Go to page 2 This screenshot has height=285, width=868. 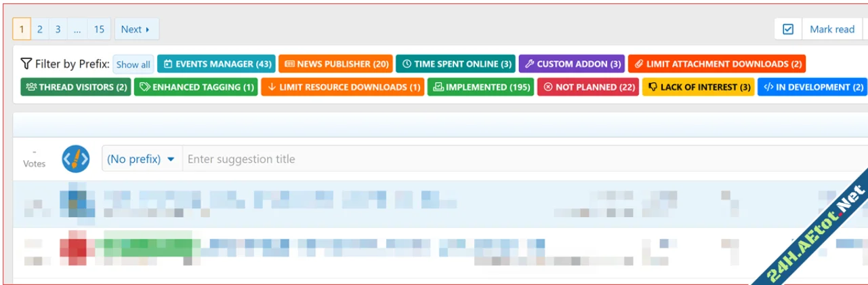point(40,29)
